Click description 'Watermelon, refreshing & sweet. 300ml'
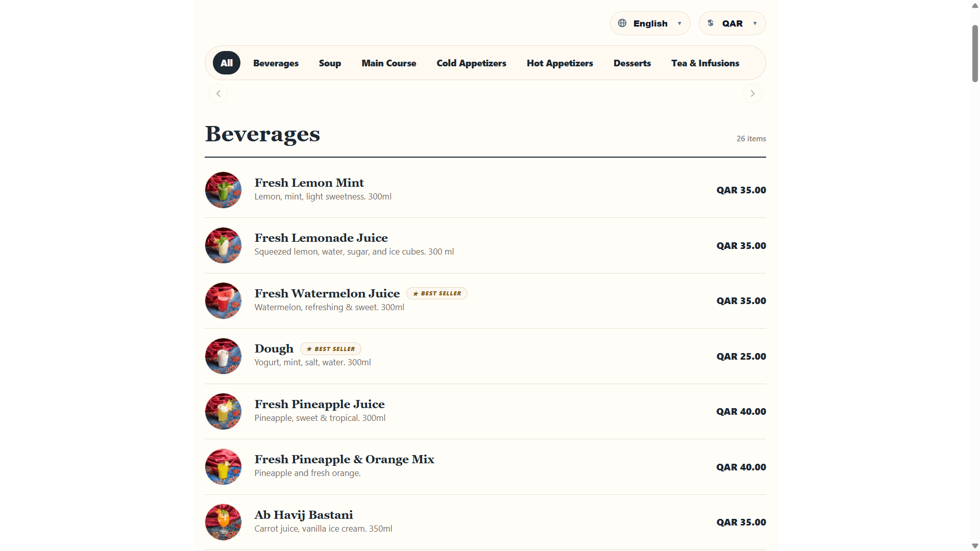 pos(329,307)
